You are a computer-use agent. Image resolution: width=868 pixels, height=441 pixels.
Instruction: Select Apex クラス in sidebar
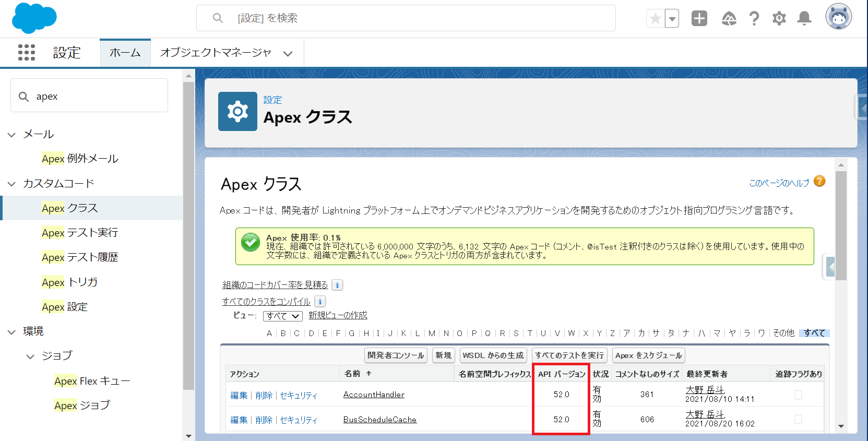click(x=70, y=208)
